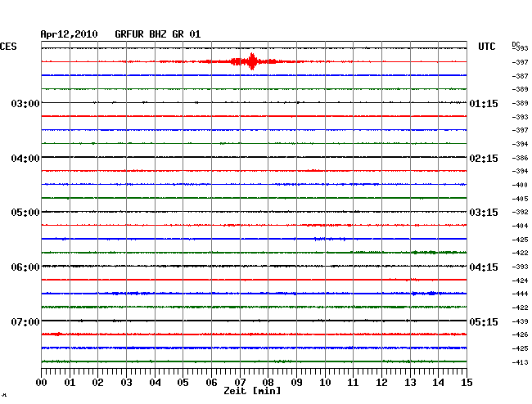Click minute 11 on the time axis
Viewport: 532px width, 404px height.
coord(353,382)
